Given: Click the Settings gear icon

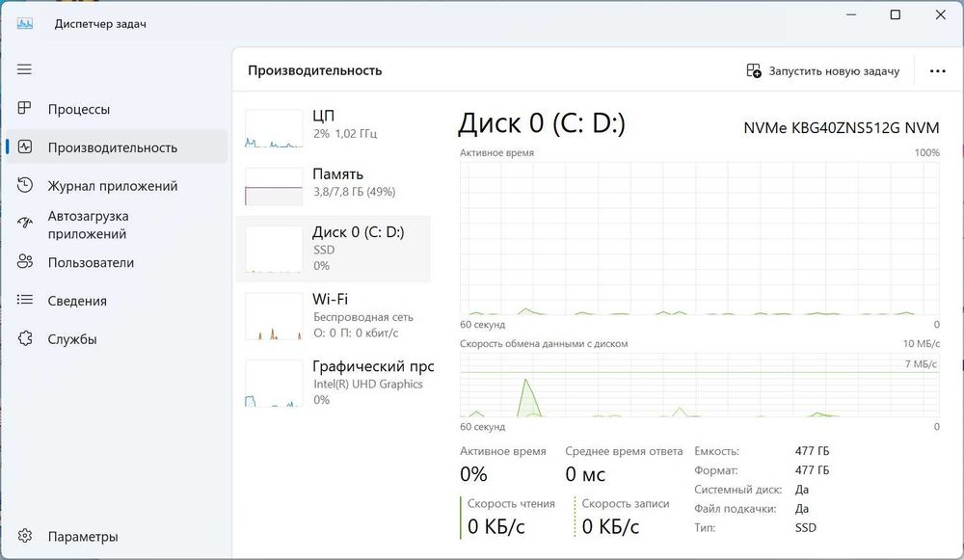Looking at the screenshot, I should tap(26, 536).
